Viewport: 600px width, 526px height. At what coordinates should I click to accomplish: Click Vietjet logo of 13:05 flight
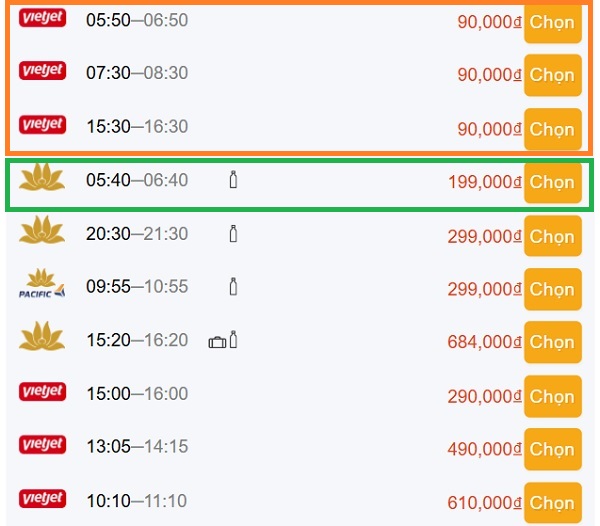tap(42, 444)
